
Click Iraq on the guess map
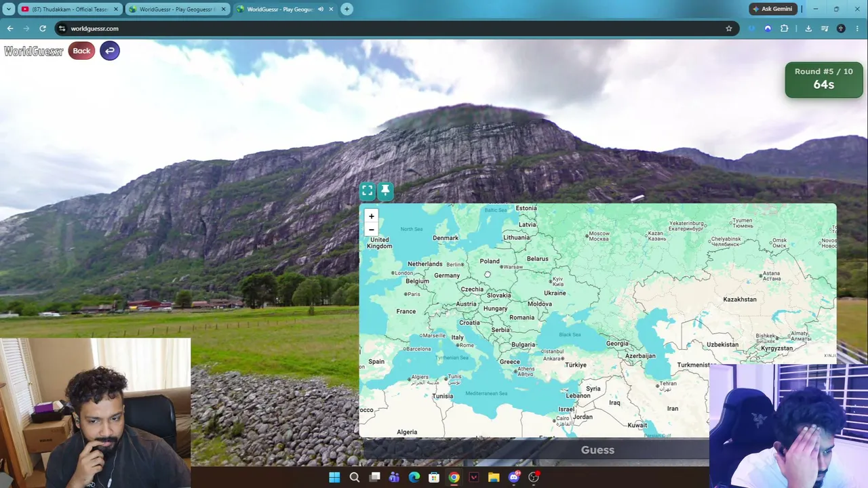[x=615, y=403]
